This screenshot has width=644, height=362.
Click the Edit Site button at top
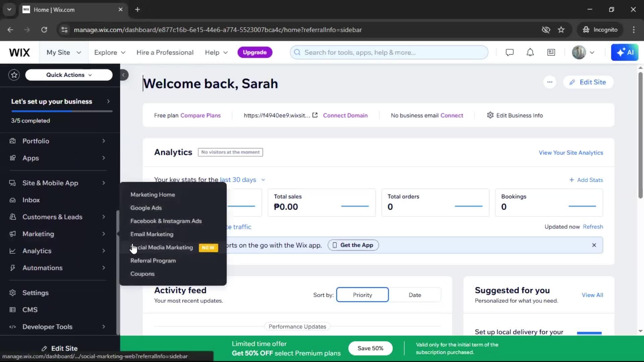pyautogui.click(x=588, y=82)
